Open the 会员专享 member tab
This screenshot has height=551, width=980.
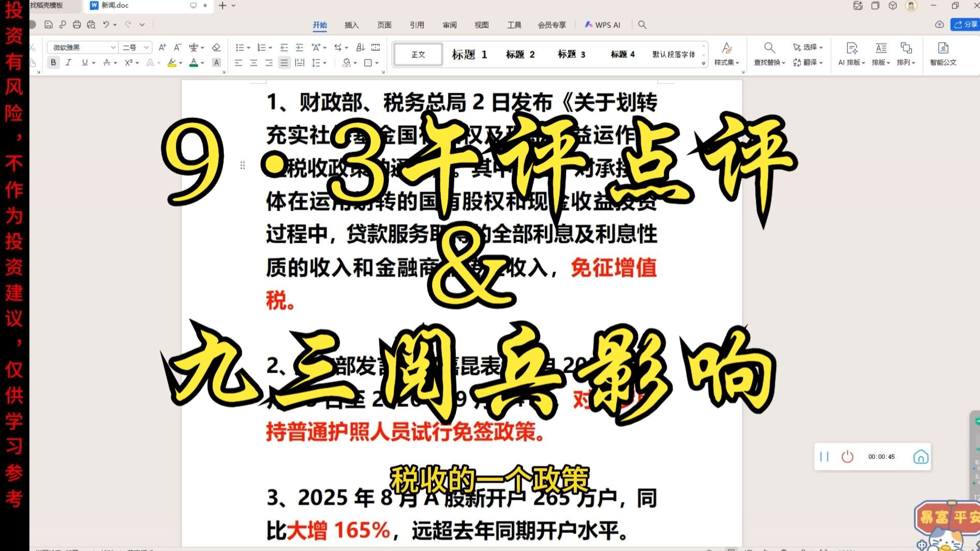pos(552,25)
